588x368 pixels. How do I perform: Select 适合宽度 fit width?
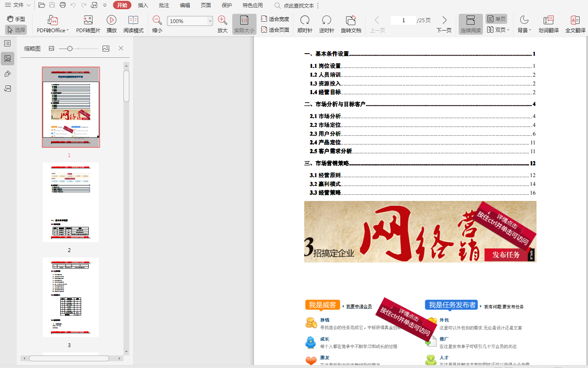[x=275, y=19]
